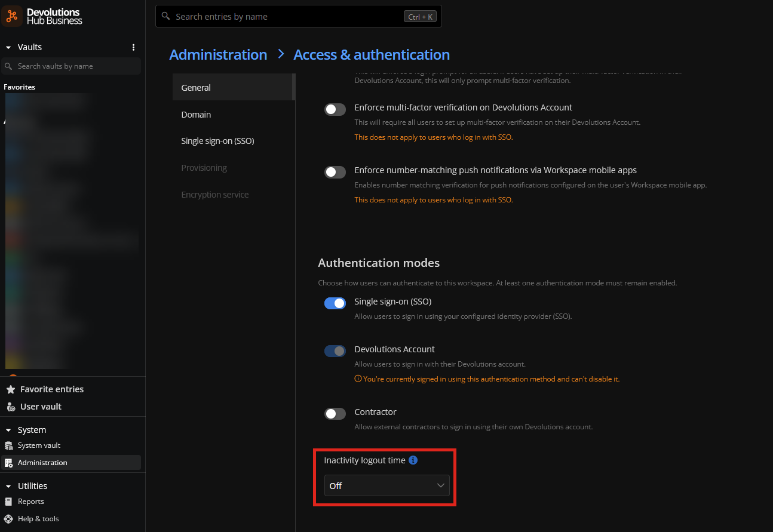Open the Vaults three-dot options menu

coord(133,47)
